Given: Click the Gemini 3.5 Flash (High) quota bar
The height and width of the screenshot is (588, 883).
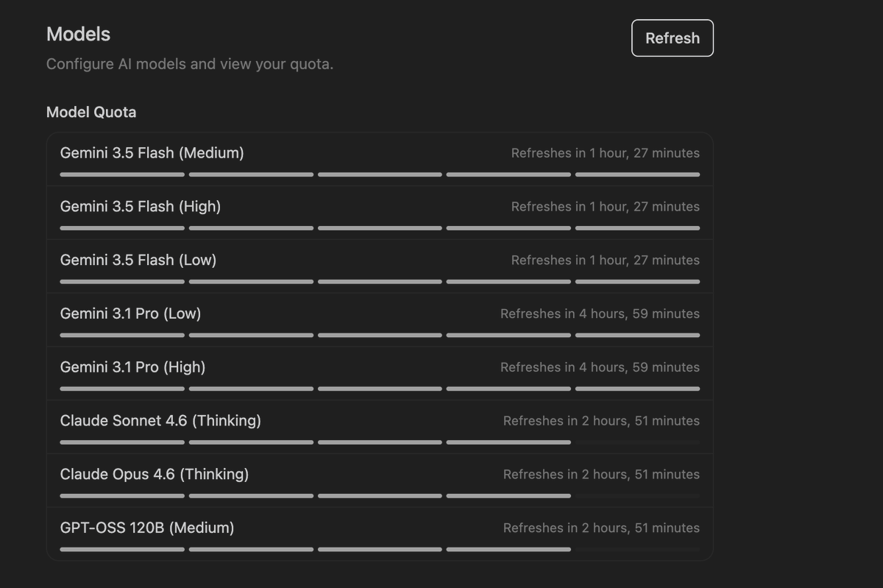Looking at the screenshot, I should tap(380, 228).
